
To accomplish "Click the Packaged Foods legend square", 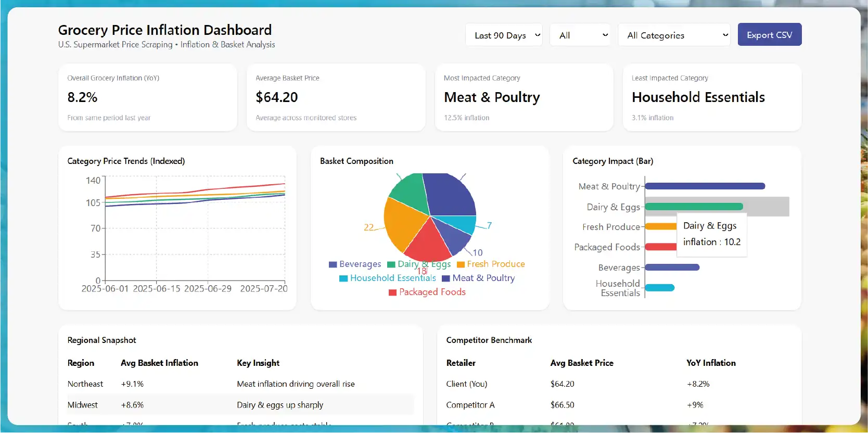I will pyautogui.click(x=393, y=292).
